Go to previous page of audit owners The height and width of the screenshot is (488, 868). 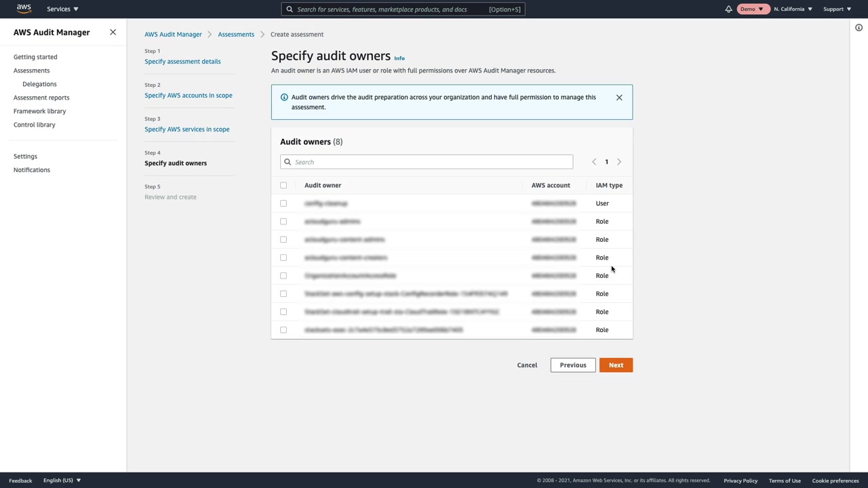point(594,162)
